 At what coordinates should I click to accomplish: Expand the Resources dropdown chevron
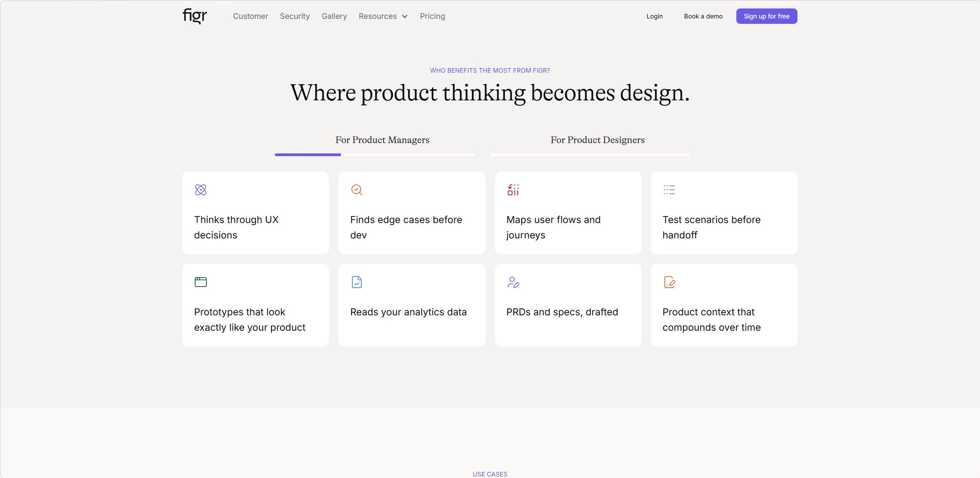[x=405, y=17]
